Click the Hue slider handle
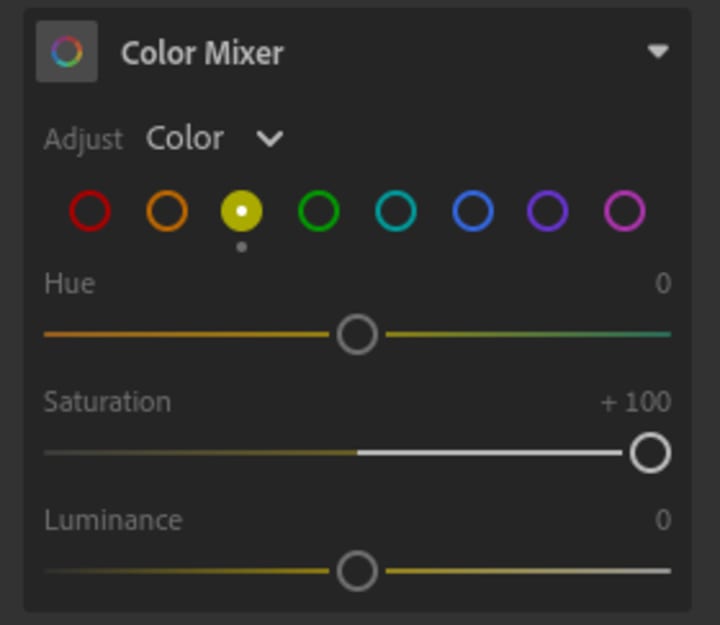Viewport: 720px width, 625px height. (x=357, y=334)
